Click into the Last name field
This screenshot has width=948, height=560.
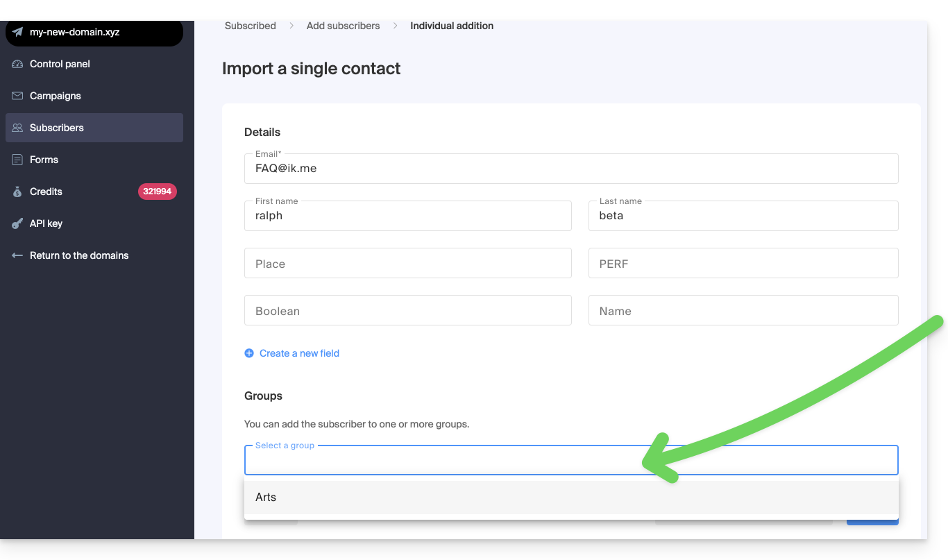click(x=743, y=216)
